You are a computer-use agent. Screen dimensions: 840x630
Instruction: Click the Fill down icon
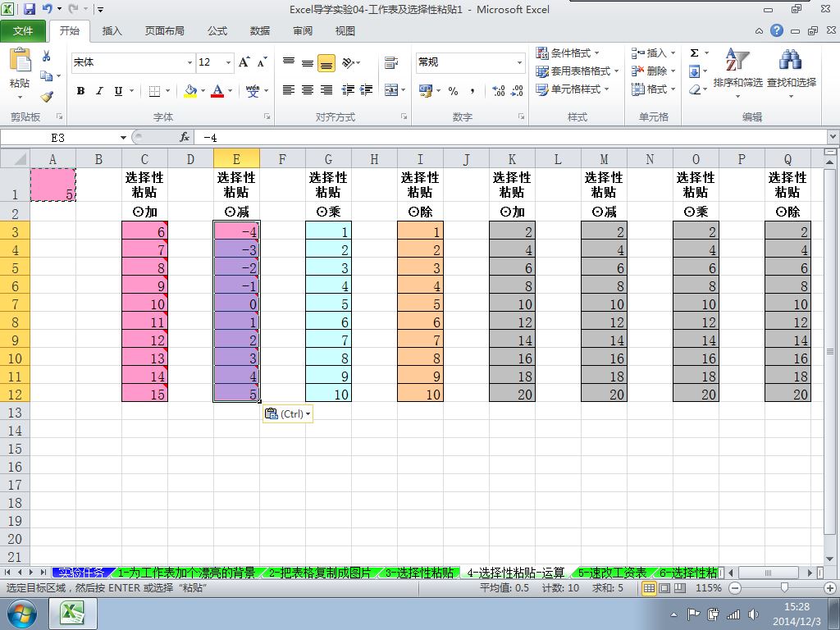tap(694, 71)
